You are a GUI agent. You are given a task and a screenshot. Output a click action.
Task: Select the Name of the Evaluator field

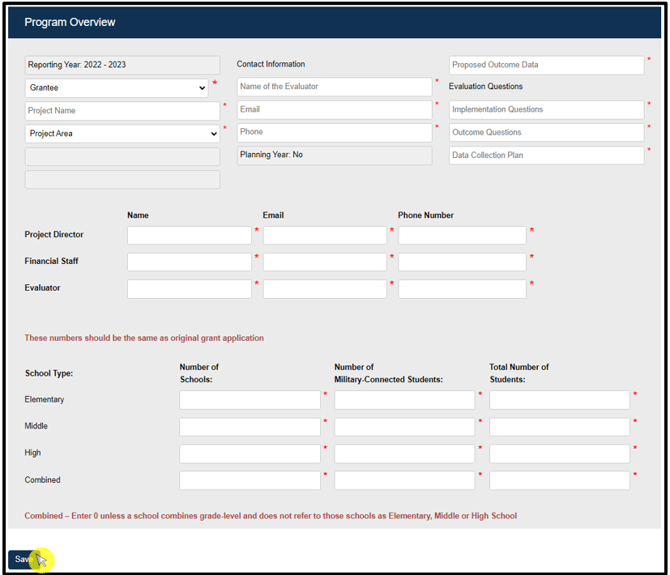334,87
